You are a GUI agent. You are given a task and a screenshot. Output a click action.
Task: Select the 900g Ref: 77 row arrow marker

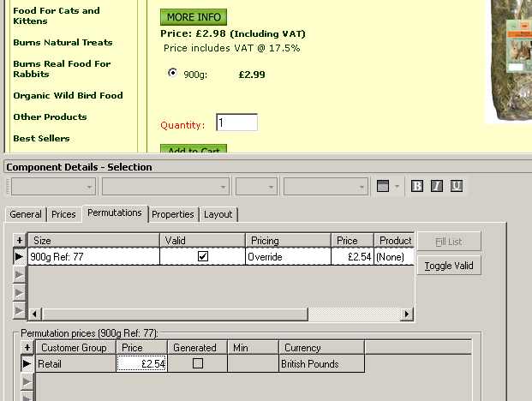[x=20, y=256]
